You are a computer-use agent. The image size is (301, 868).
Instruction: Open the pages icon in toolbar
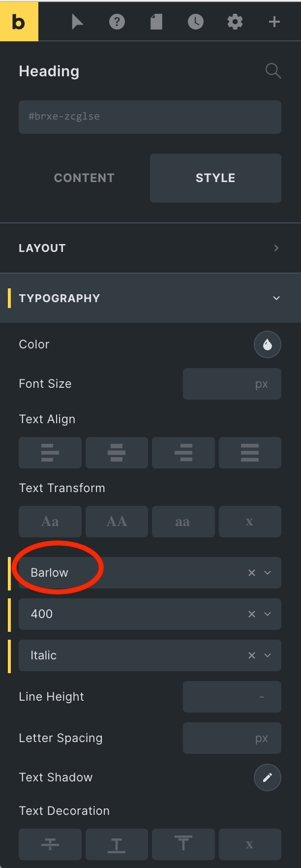pyautogui.click(x=156, y=22)
